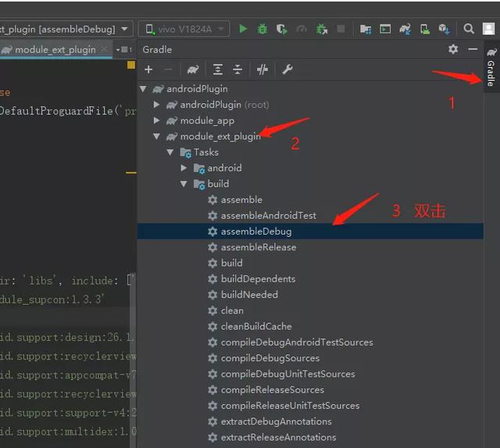
Task: Place cursor on the getDefaultProguardFile line
Action: [68, 111]
